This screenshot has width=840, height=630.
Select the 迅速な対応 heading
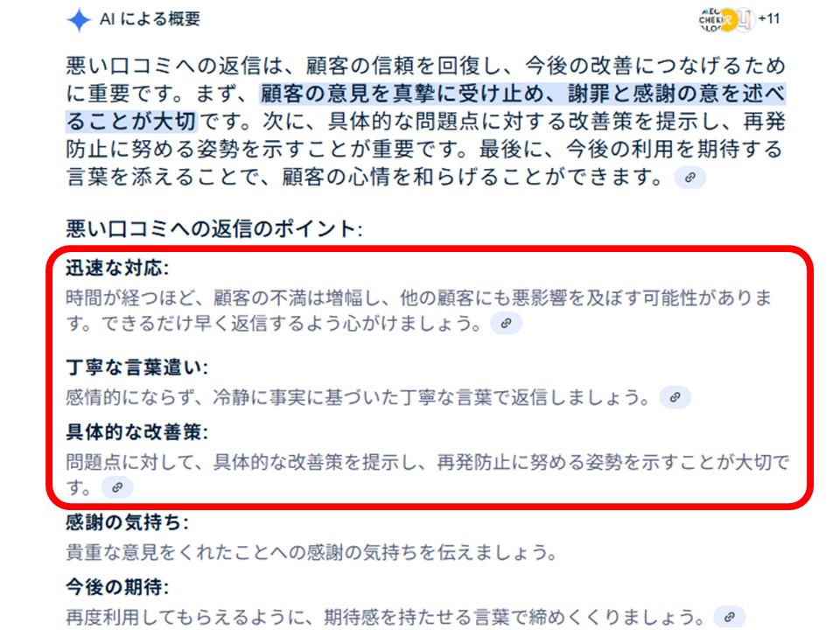tap(116, 268)
